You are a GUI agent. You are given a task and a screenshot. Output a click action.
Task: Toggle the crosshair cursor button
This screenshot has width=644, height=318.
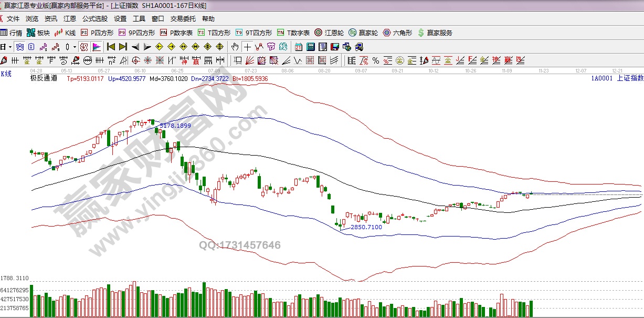247,46
